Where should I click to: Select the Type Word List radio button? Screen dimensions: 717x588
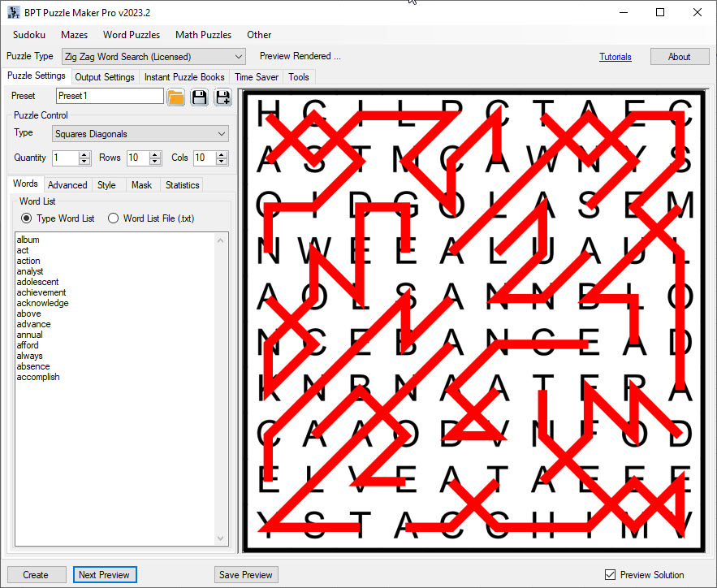tap(28, 218)
